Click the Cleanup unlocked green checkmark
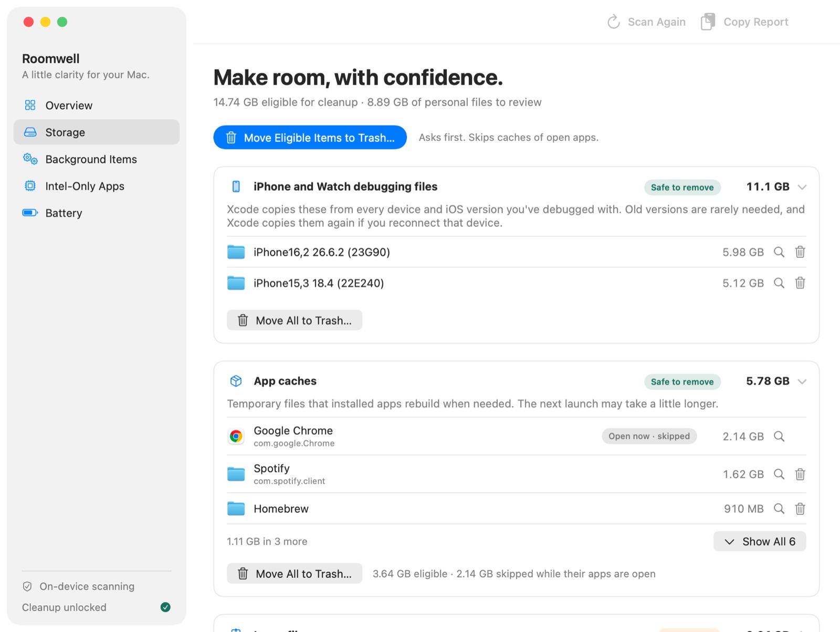Image resolution: width=840 pixels, height=632 pixels. click(165, 607)
